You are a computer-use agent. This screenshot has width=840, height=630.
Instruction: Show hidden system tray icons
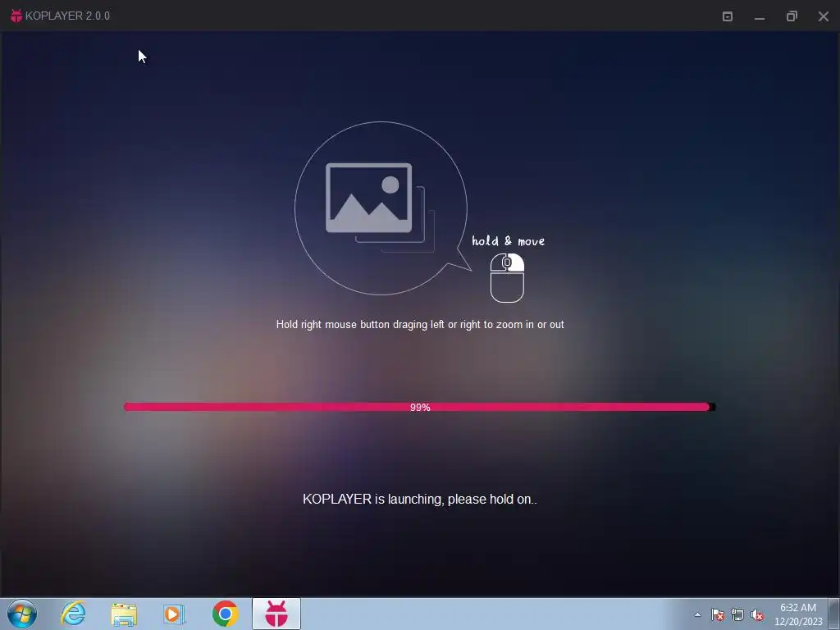(697, 614)
